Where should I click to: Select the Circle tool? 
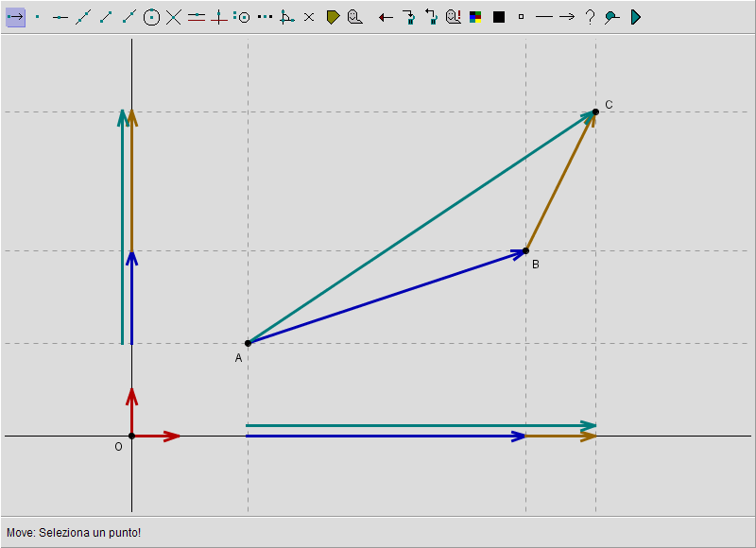click(x=151, y=17)
